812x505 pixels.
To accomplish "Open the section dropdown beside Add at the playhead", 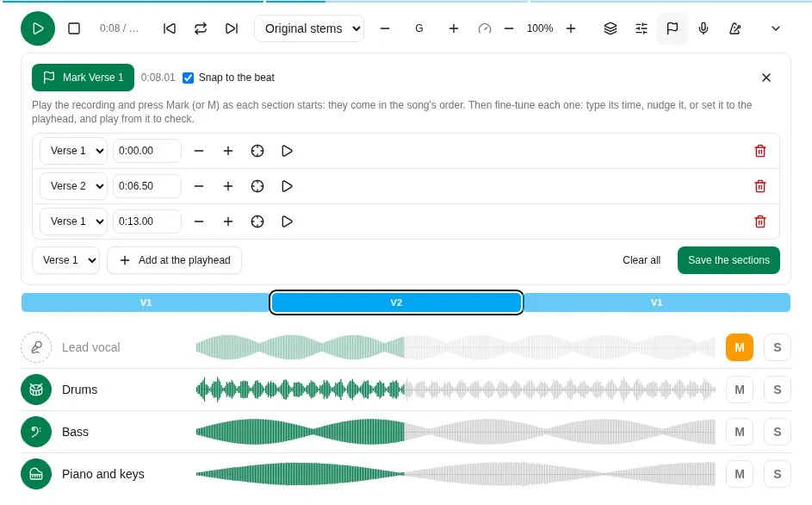I will pos(65,260).
